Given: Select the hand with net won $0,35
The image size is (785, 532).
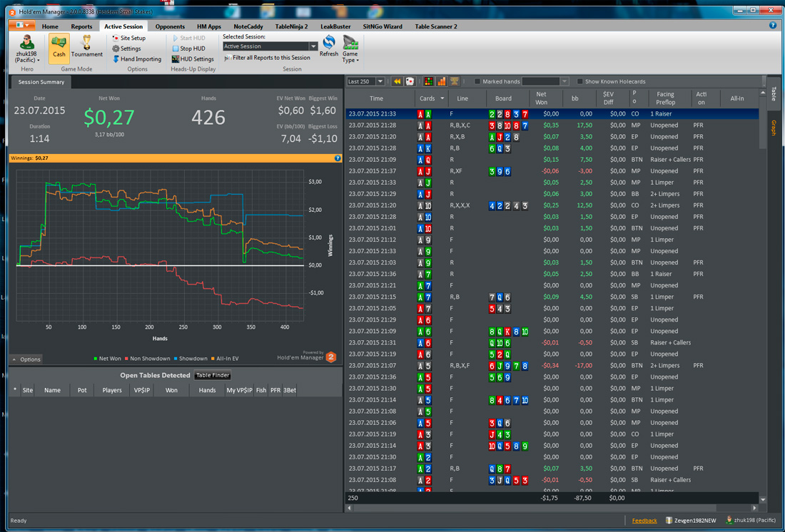Looking at the screenshot, I should [552, 126].
